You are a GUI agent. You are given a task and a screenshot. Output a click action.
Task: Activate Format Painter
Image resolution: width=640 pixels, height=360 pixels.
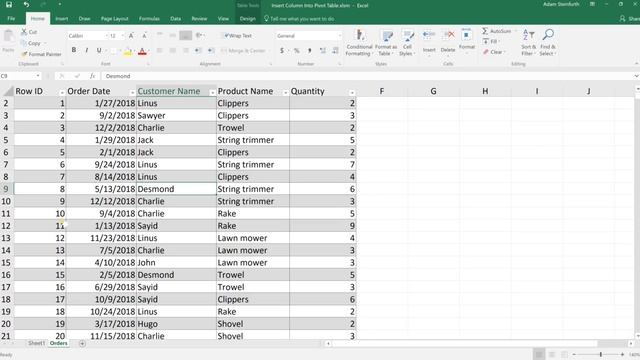coord(41,54)
